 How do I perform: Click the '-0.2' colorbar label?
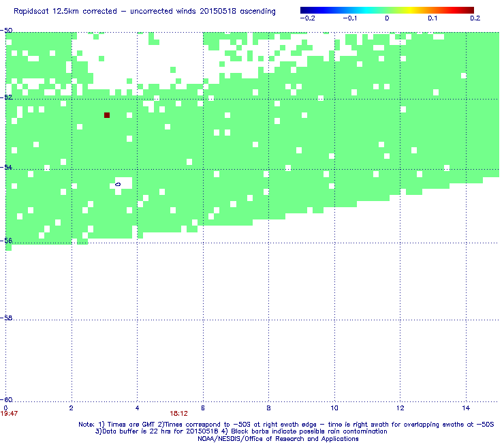308,18
